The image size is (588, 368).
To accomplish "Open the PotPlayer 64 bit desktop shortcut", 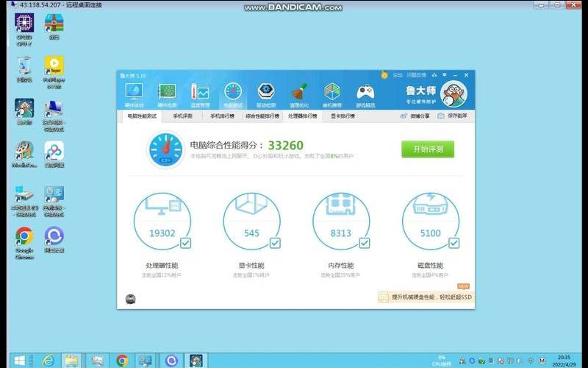I will click(x=54, y=72).
